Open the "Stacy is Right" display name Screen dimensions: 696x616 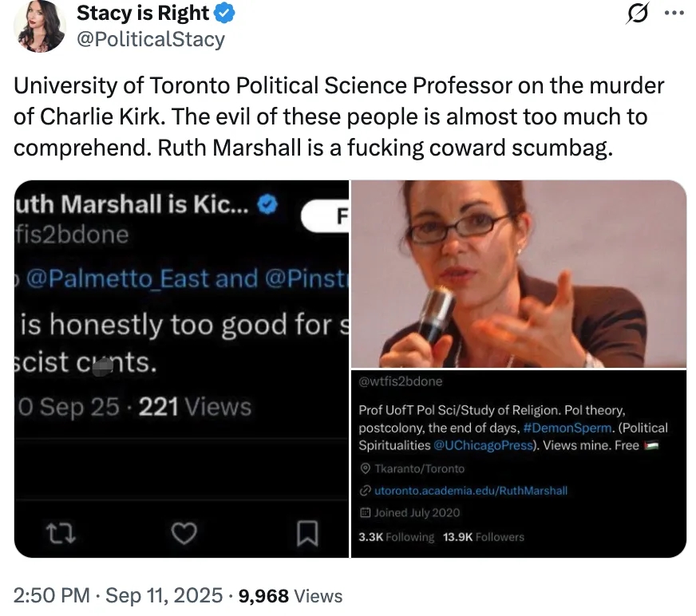click(x=142, y=14)
